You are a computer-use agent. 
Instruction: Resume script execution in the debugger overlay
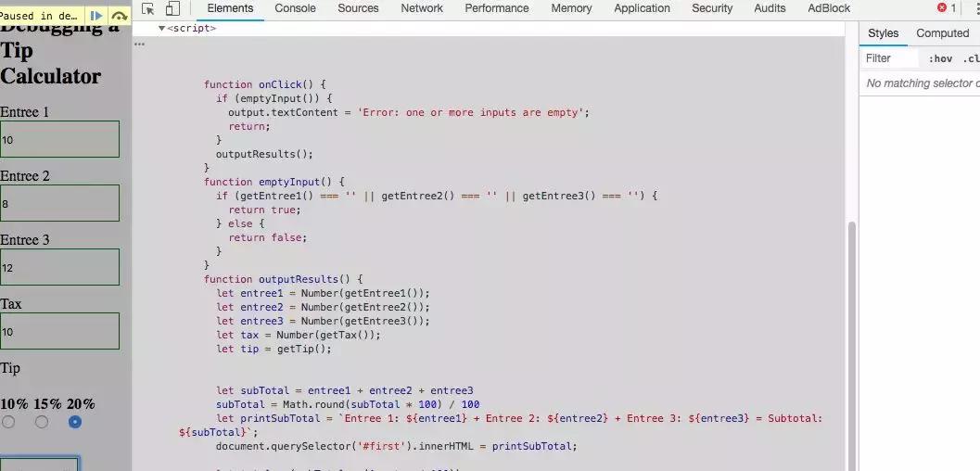[x=96, y=16]
